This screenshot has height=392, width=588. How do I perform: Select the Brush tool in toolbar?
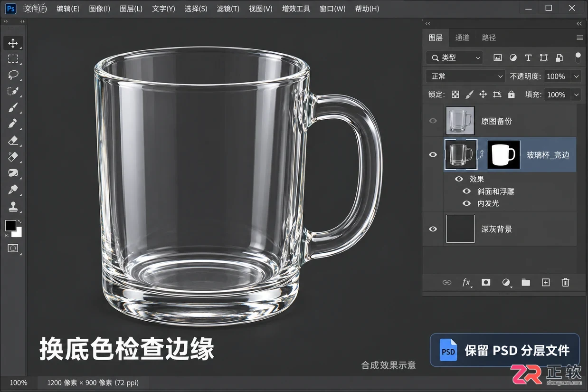[x=13, y=107]
